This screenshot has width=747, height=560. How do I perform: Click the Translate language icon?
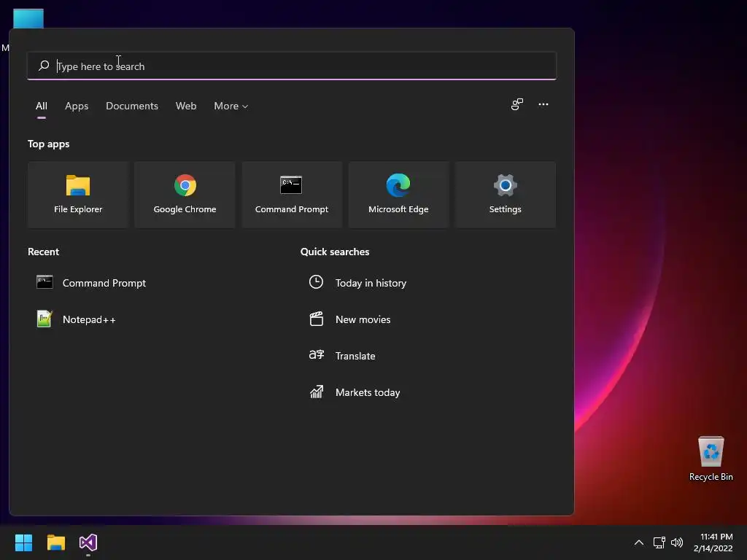pos(317,355)
